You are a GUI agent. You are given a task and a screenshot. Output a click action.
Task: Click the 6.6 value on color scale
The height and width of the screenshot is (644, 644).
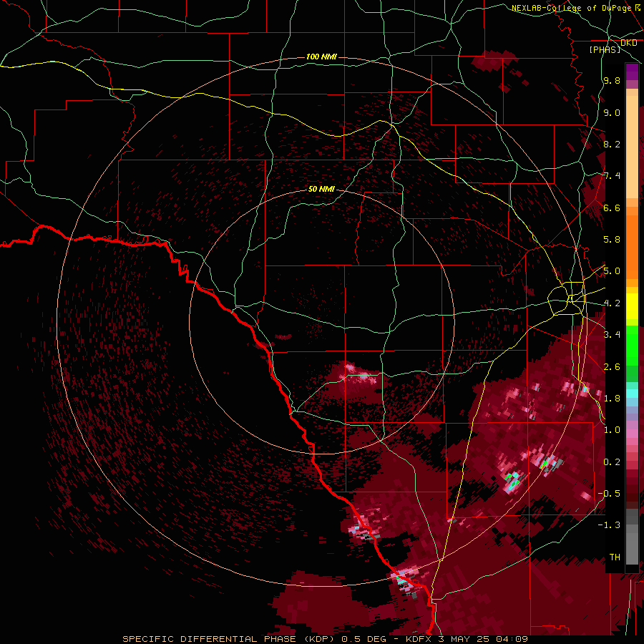pos(612,208)
